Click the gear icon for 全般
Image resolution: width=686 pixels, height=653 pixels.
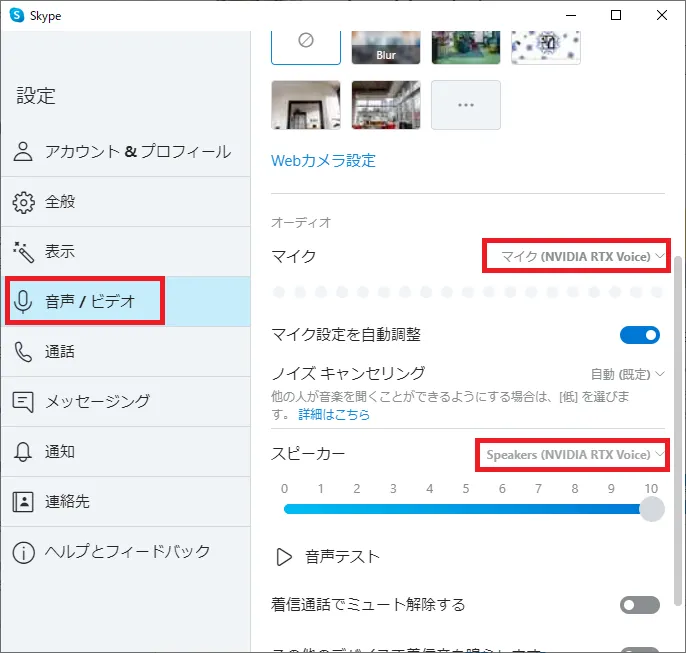coord(23,202)
